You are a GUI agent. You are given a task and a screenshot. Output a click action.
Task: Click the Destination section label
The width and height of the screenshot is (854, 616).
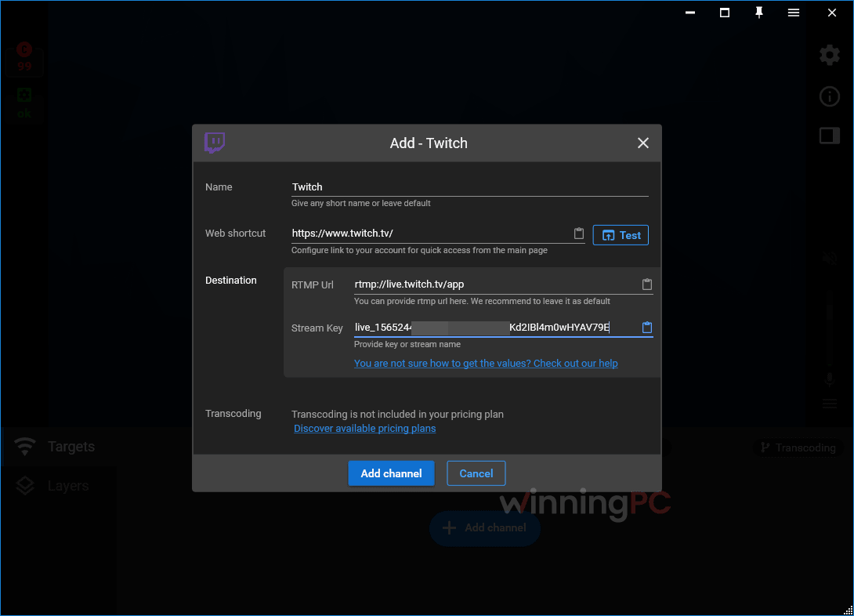point(231,281)
